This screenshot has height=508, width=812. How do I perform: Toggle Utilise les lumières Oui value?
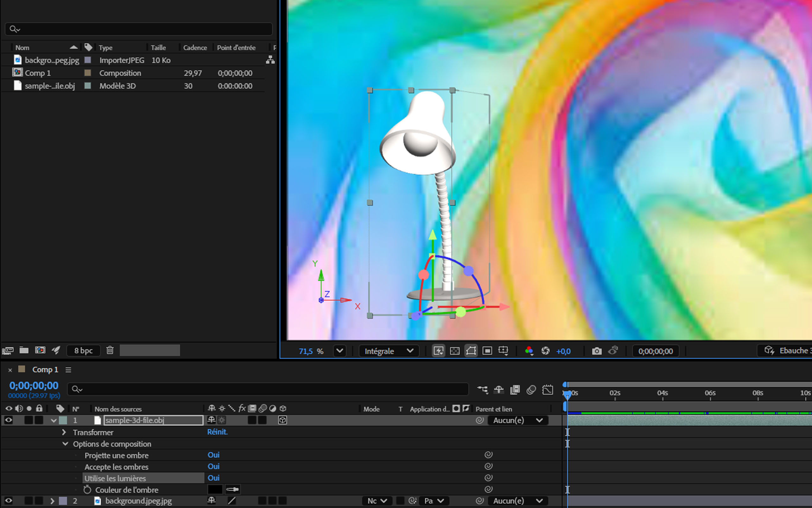(x=213, y=478)
